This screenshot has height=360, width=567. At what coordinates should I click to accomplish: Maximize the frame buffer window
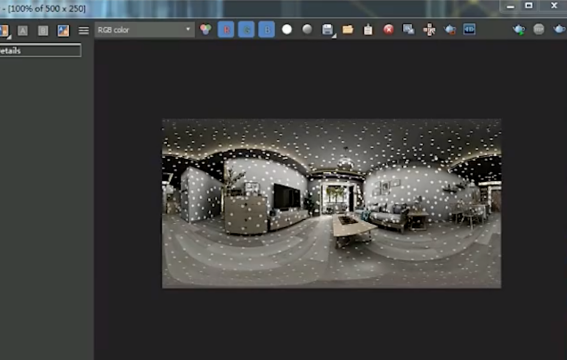(529, 5)
